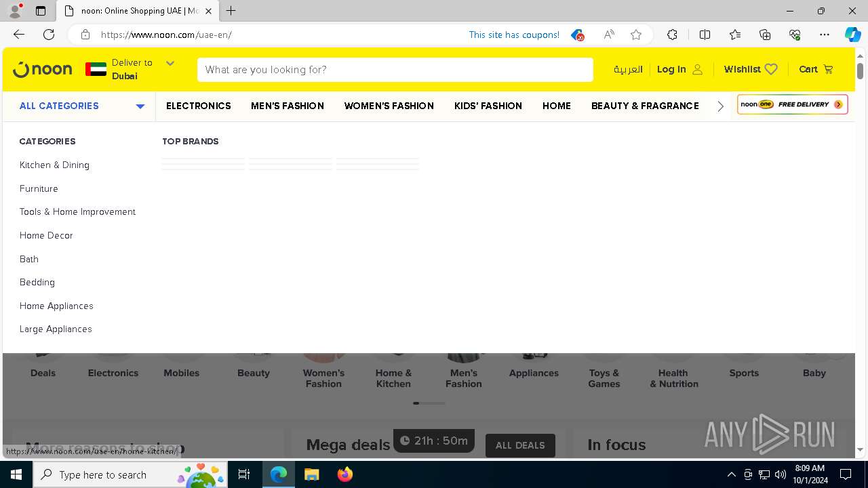The height and width of the screenshot is (488, 868).
Task: Open the volume icon in system tray
Action: tap(781, 474)
